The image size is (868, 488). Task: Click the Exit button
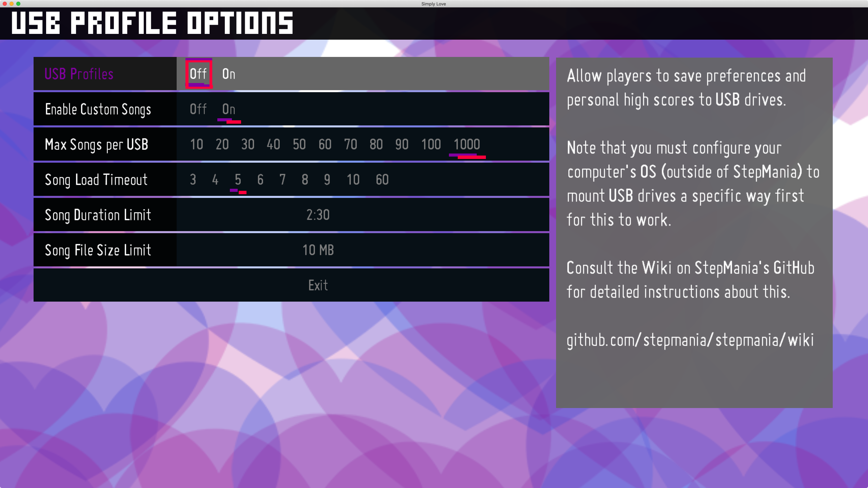[318, 285]
